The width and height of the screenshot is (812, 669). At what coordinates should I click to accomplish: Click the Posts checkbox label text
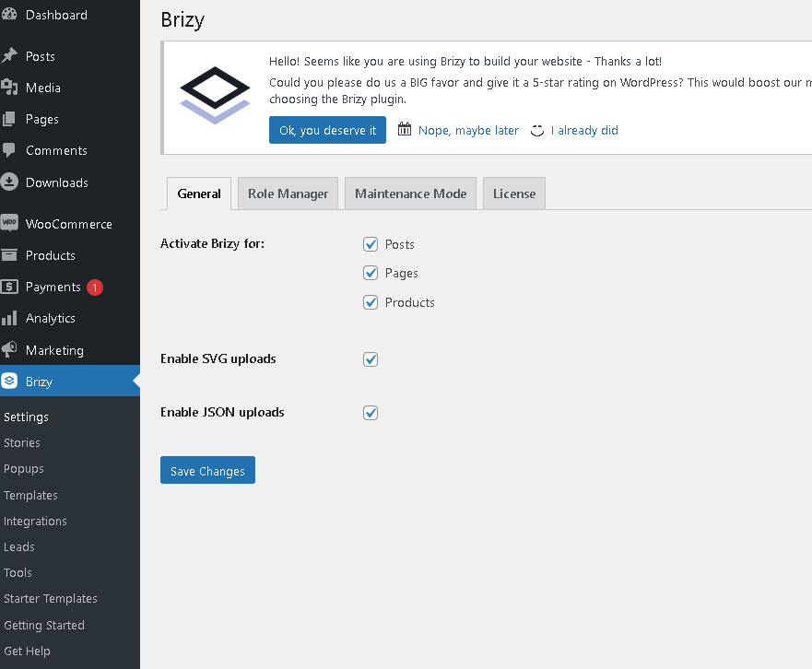[x=399, y=244]
